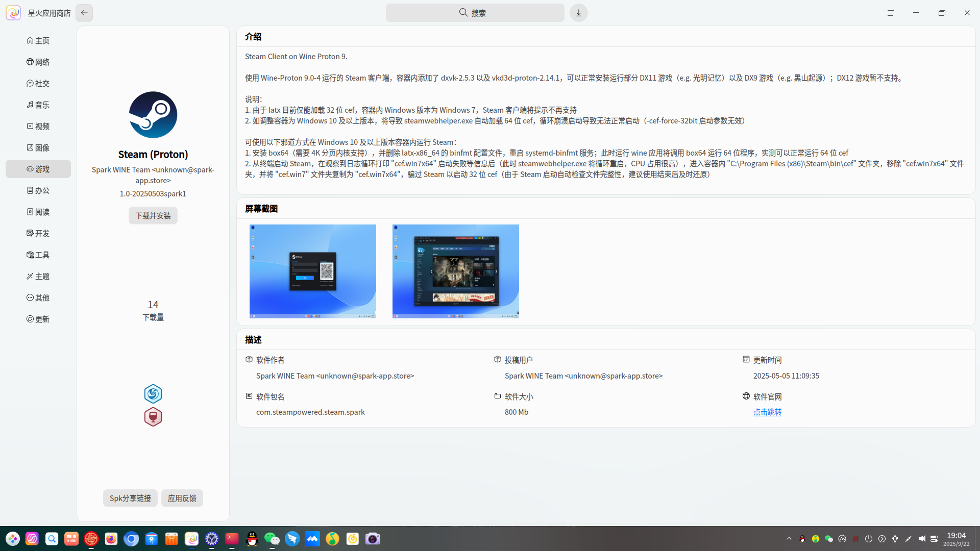Click the 下载并安装 button
Screen dimensions: 980x551
click(153, 216)
